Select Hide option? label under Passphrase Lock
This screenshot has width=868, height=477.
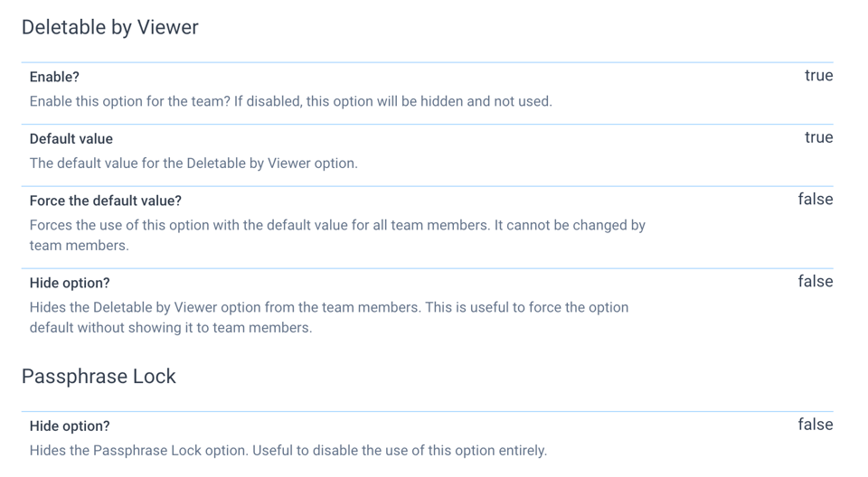click(x=70, y=426)
